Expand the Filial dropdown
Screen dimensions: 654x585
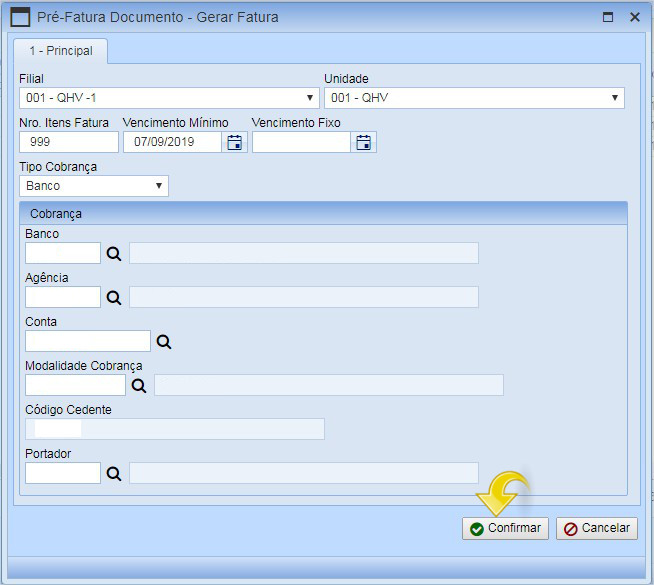168,98
